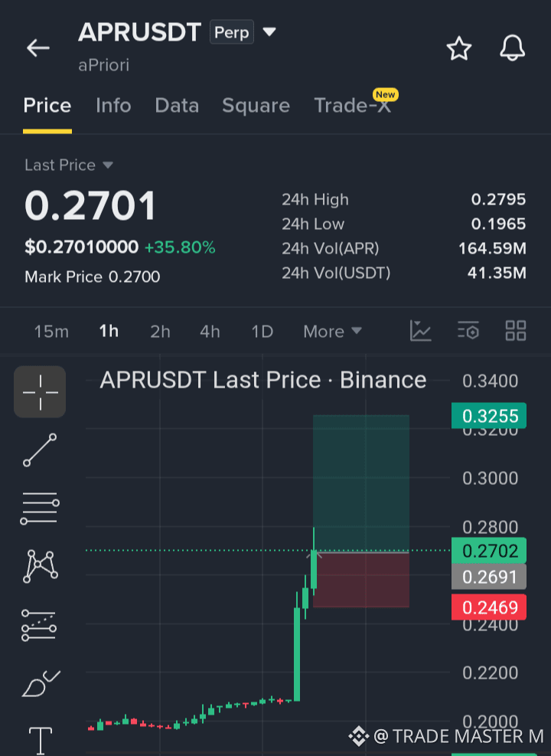Click the APRUSDT Last Price Binance chart title

tap(263, 380)
